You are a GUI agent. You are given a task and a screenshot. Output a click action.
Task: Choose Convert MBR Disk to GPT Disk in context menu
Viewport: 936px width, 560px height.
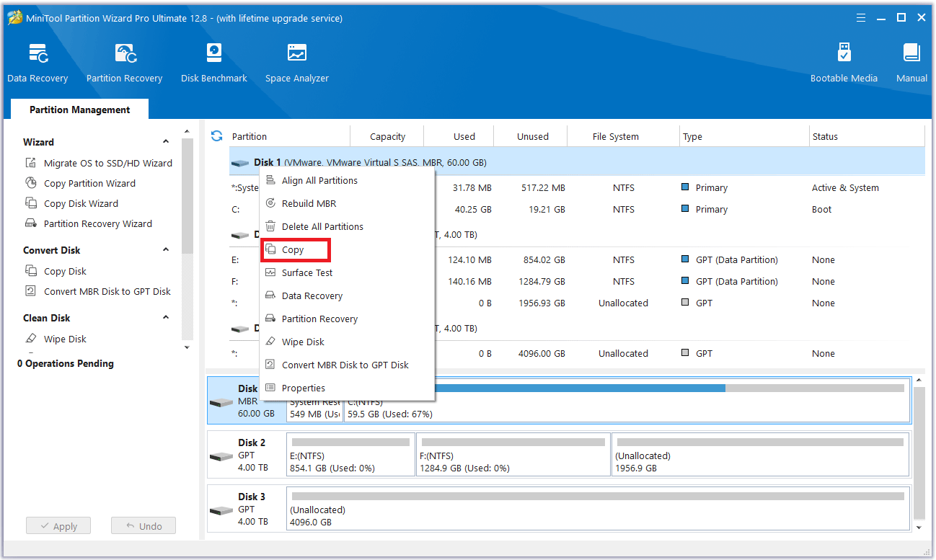pos(347,365)
